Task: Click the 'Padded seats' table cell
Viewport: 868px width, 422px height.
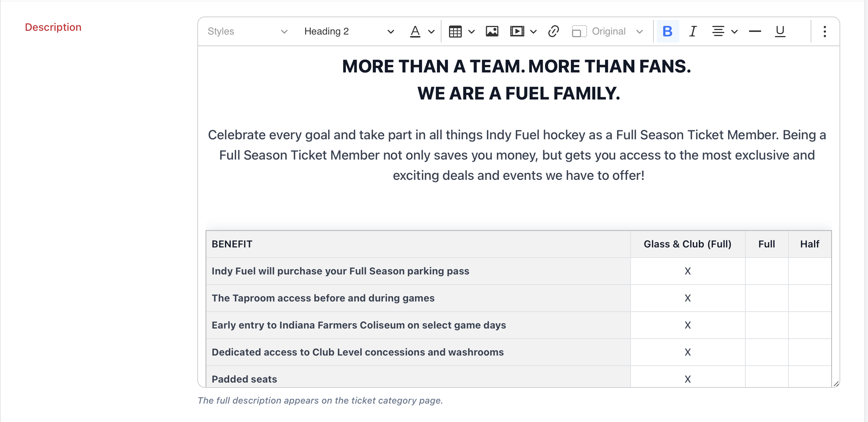Action: coord(418,377)
